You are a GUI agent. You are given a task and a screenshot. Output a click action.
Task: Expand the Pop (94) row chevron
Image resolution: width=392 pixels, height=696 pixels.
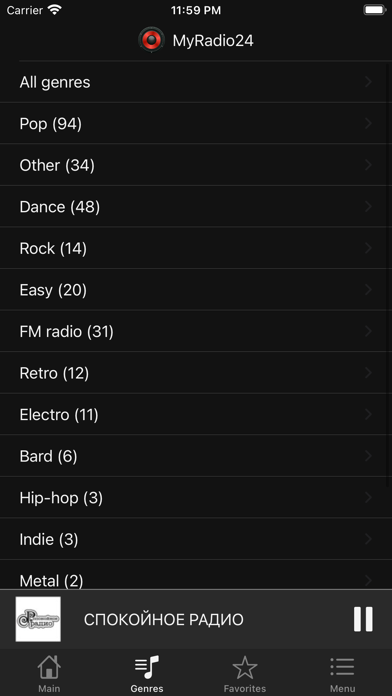coord(368,123)
